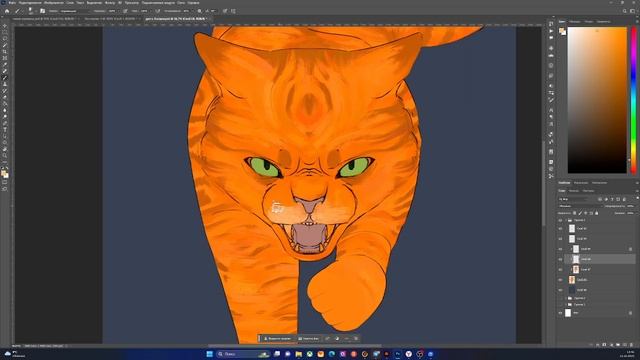Click the taskbar search box Поиск
640x360 pixels.
pos(244,354)
